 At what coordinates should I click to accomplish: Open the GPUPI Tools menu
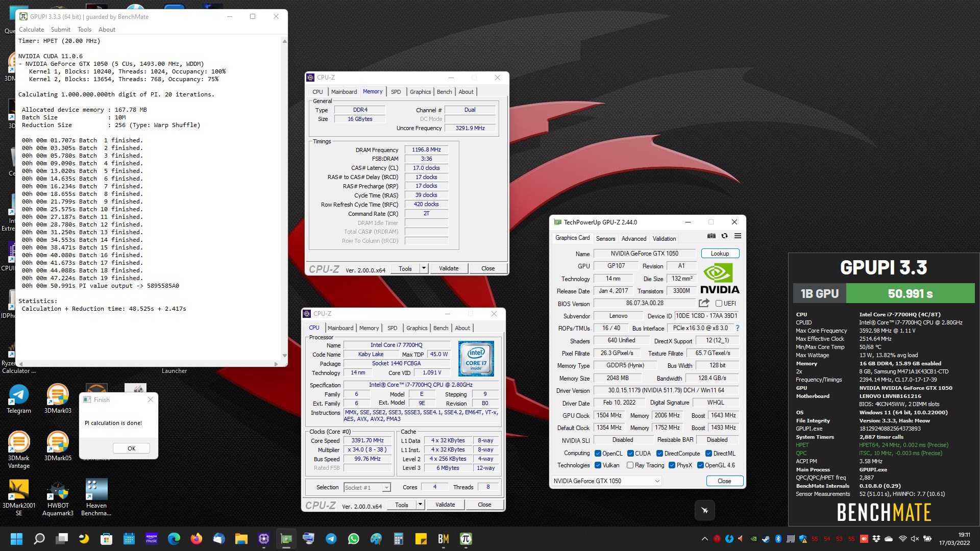(x=84, y=30)
